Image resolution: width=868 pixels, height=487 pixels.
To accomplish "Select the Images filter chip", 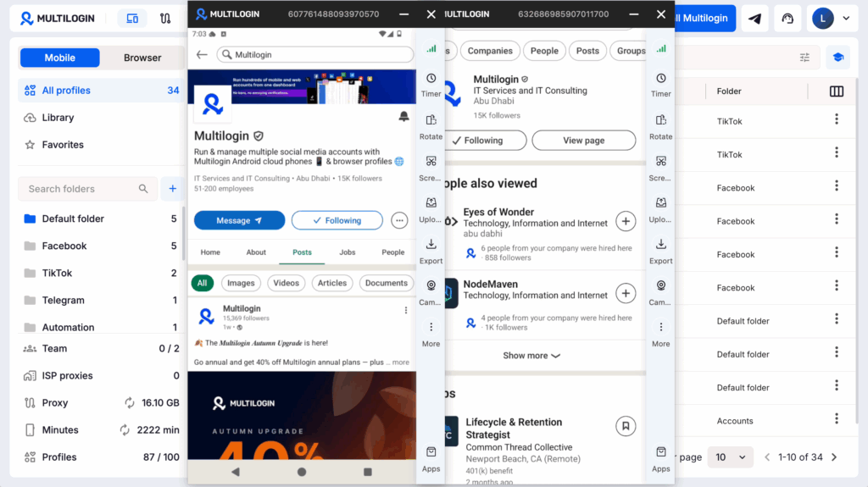I will [241, 283].
